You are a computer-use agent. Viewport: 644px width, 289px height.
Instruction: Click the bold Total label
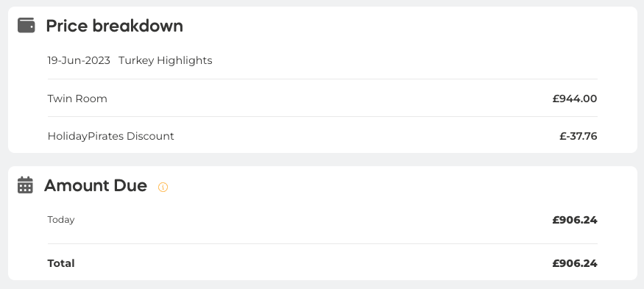61,263
